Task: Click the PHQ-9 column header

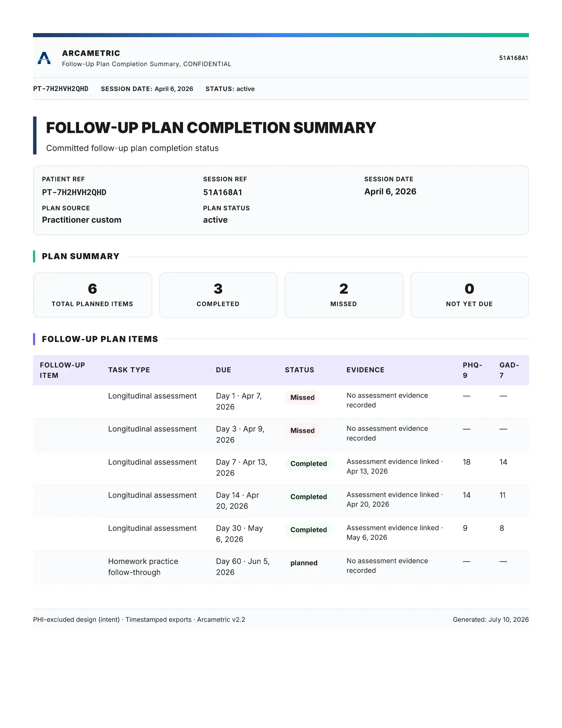Action: click(472, 370)
